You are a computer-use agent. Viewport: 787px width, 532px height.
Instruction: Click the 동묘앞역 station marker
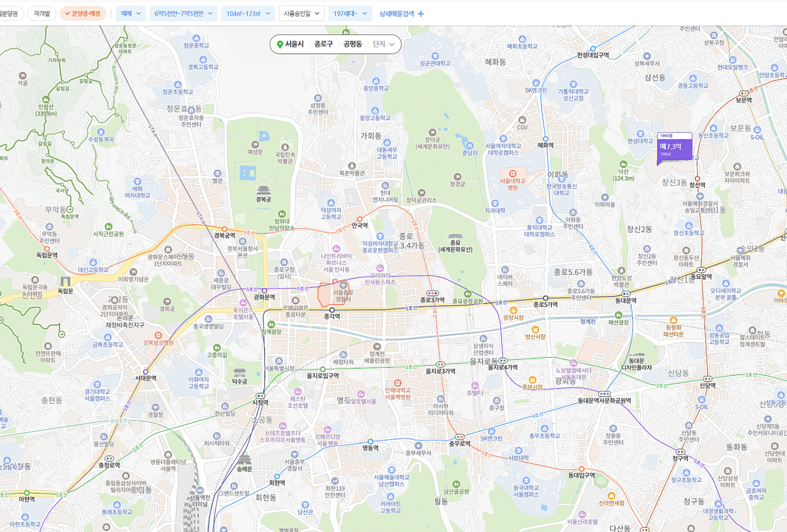(x=701, y=270)
